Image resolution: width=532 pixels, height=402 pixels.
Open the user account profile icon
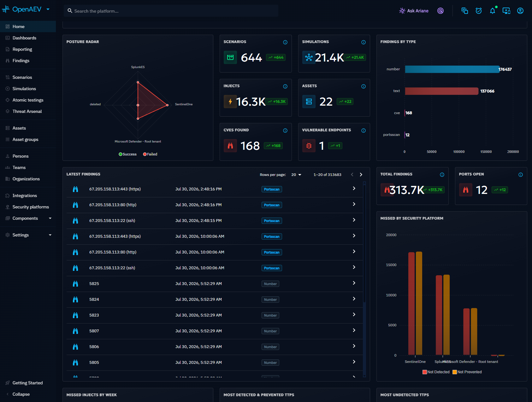[x=520, y=11]
